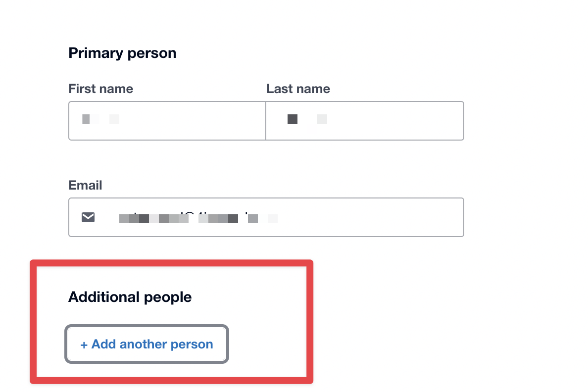Click the Additional people heading
The width and height of the screenshot is (588, 392).
click(x=130, y=297)
